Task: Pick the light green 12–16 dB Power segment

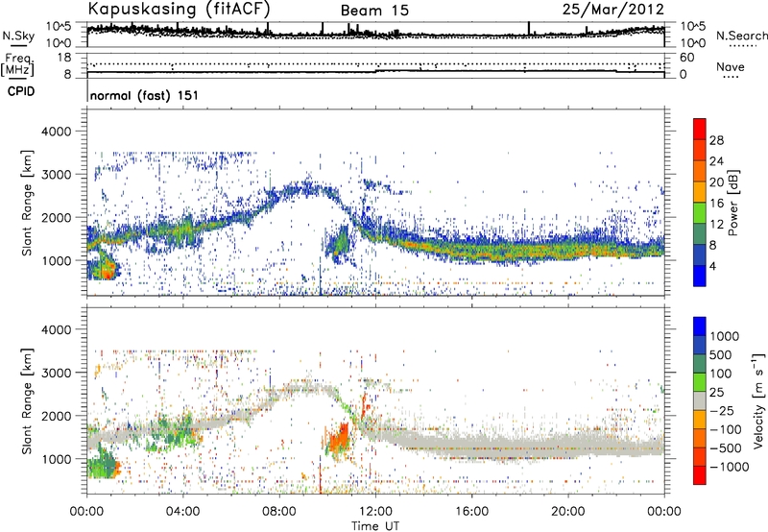Action: 700,213
